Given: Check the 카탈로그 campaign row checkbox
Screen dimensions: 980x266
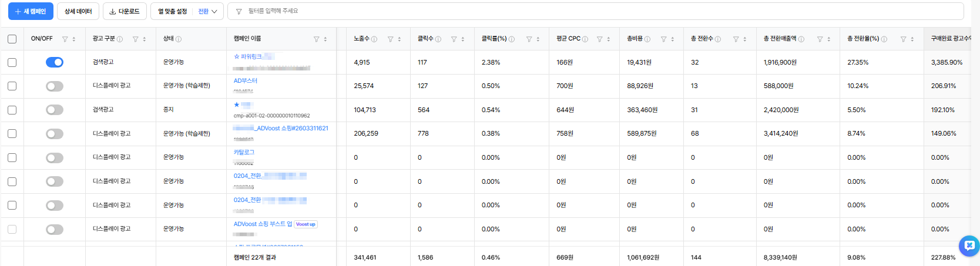Looking at the screenshot, I should (x=12, y=157).
